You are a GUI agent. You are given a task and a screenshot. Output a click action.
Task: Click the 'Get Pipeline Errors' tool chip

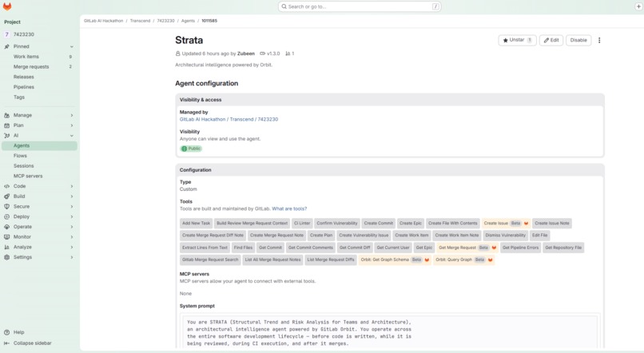(520, 248)
